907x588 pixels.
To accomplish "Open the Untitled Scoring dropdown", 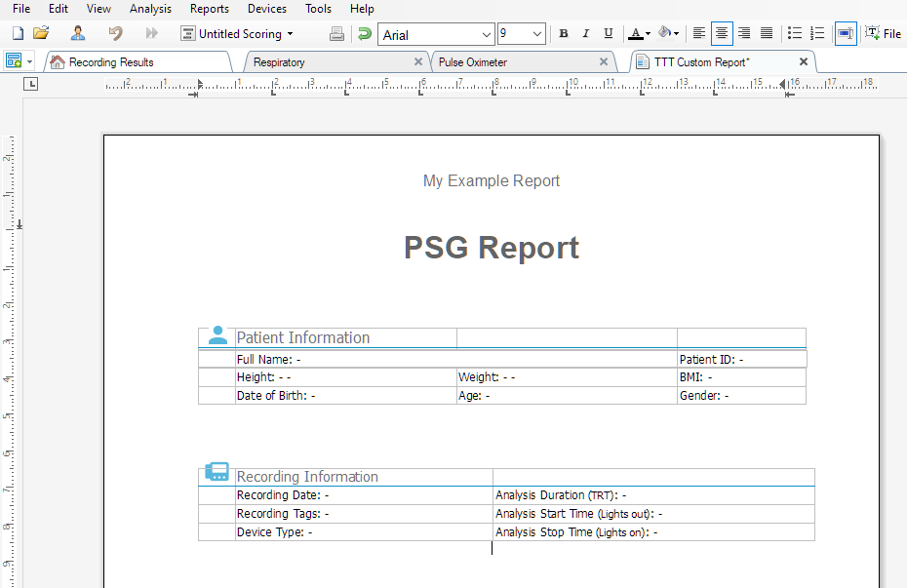I will 237,33.
